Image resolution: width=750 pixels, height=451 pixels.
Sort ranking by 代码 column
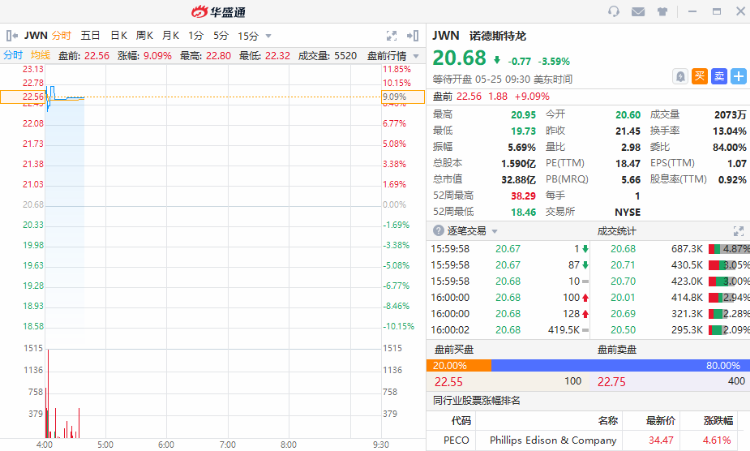pos(461,420)
